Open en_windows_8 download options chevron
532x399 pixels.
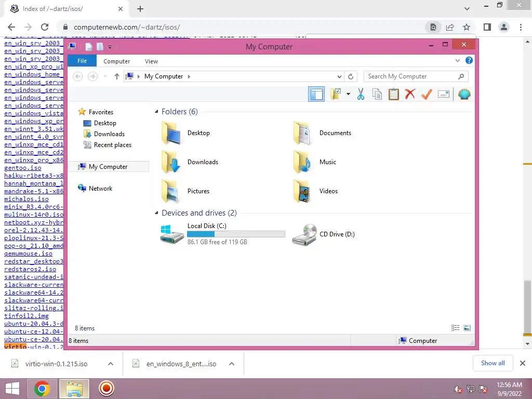232,364
